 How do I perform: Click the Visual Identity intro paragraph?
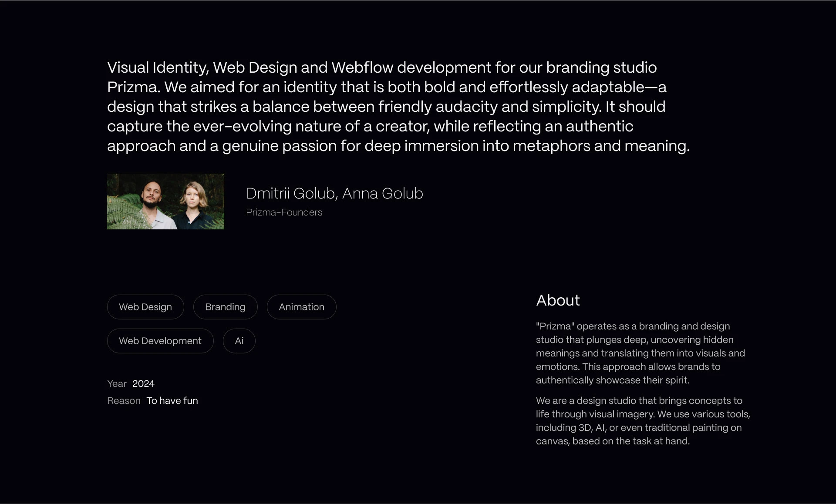398,106
